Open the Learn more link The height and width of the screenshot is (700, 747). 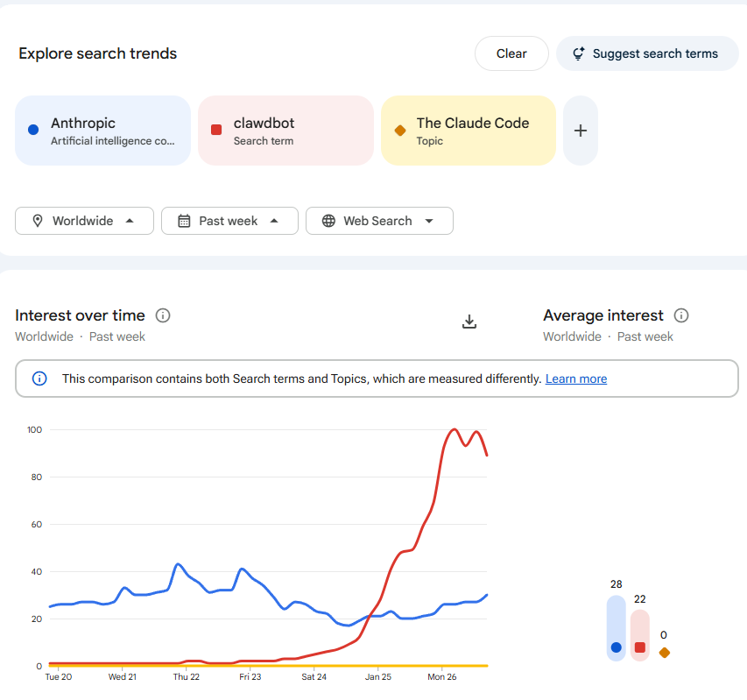coord(576,378)
